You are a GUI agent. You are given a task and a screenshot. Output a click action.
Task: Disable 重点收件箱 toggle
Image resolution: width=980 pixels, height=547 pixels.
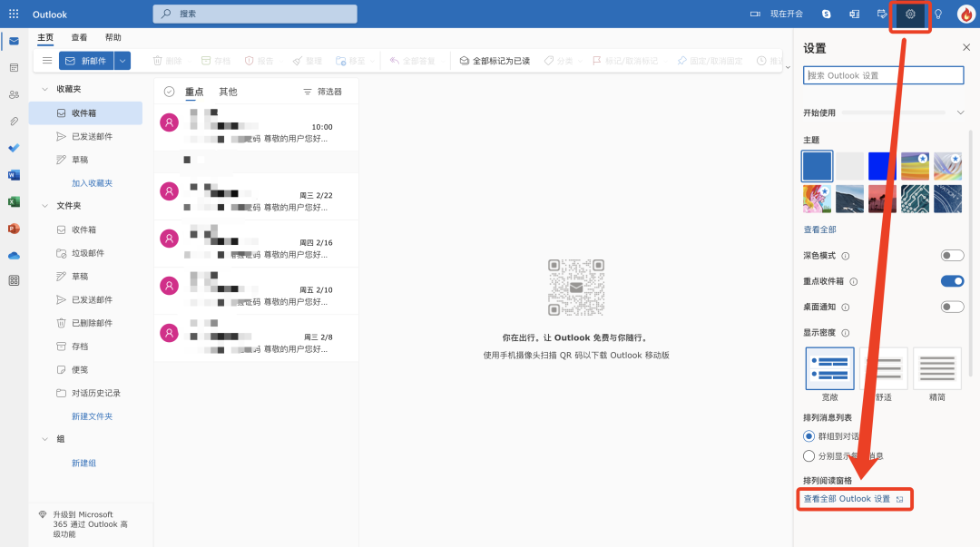952,281
